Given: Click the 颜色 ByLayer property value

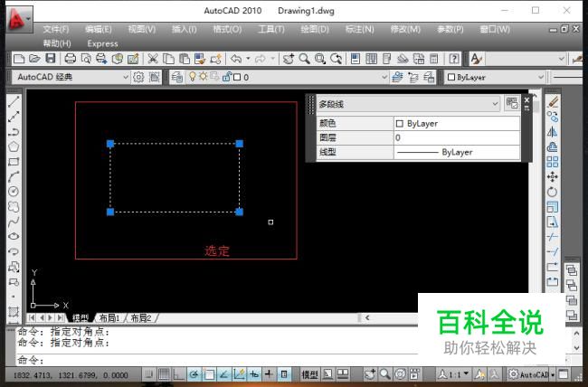Looking at the screenshot, I should (x=457, y=123).
